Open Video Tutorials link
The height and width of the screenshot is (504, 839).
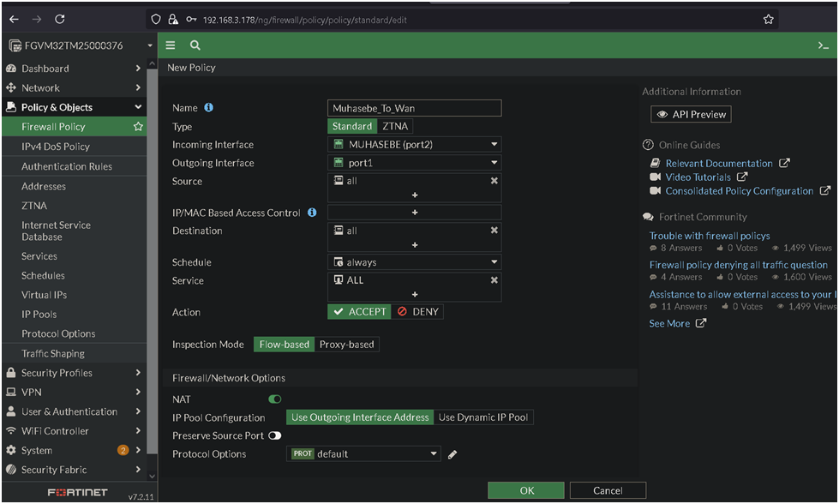point(698,177)
